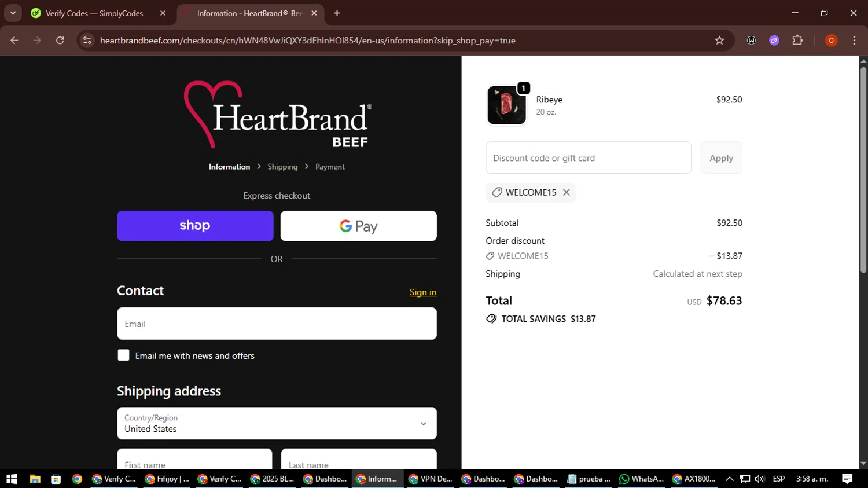Check out with Shop Pay

pos(195,226)
